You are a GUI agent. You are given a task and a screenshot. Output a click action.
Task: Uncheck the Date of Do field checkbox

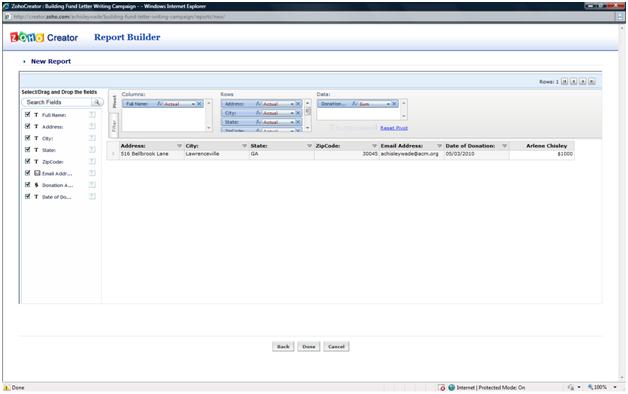tap(28, 196)
